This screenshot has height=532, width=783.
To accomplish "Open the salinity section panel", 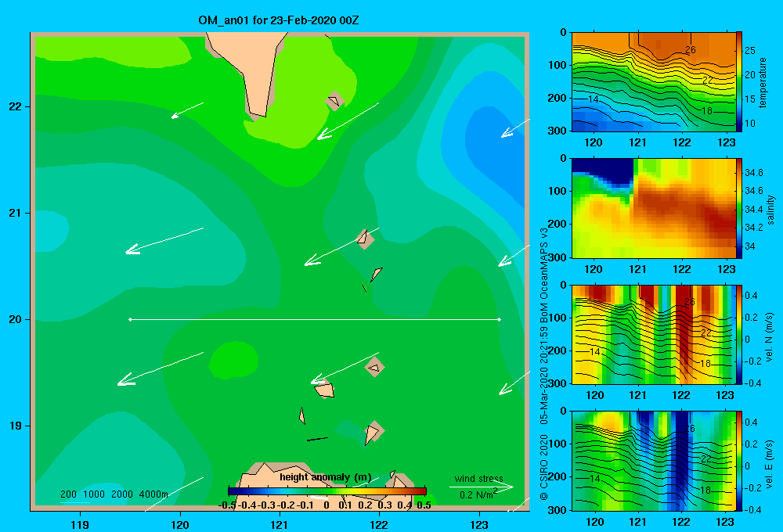I will coord(654,208).
